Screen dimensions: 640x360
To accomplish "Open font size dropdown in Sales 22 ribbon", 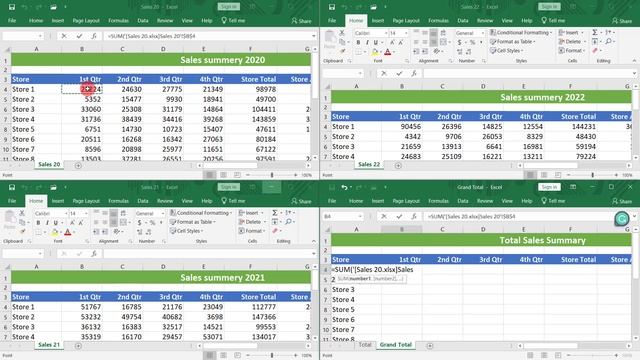I will pyautogui.click(x=406, y=33).
